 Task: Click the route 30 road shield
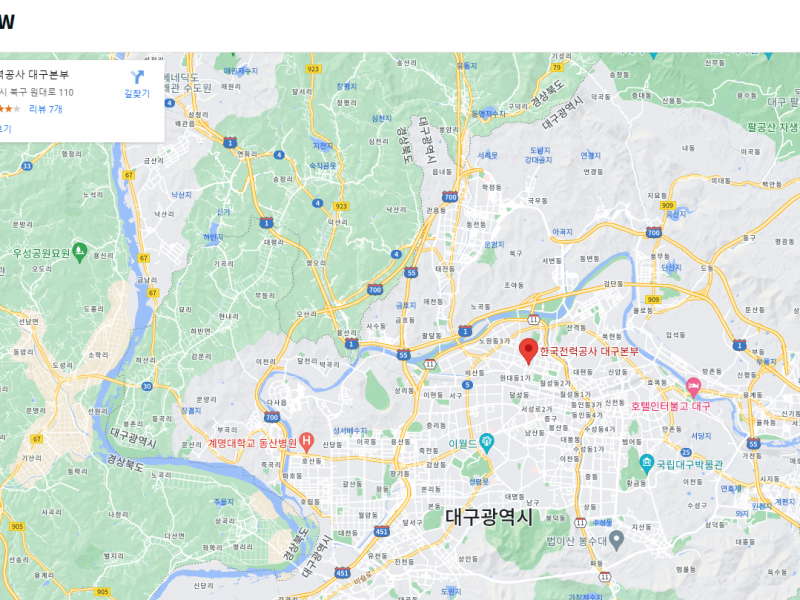pos(147,386)
